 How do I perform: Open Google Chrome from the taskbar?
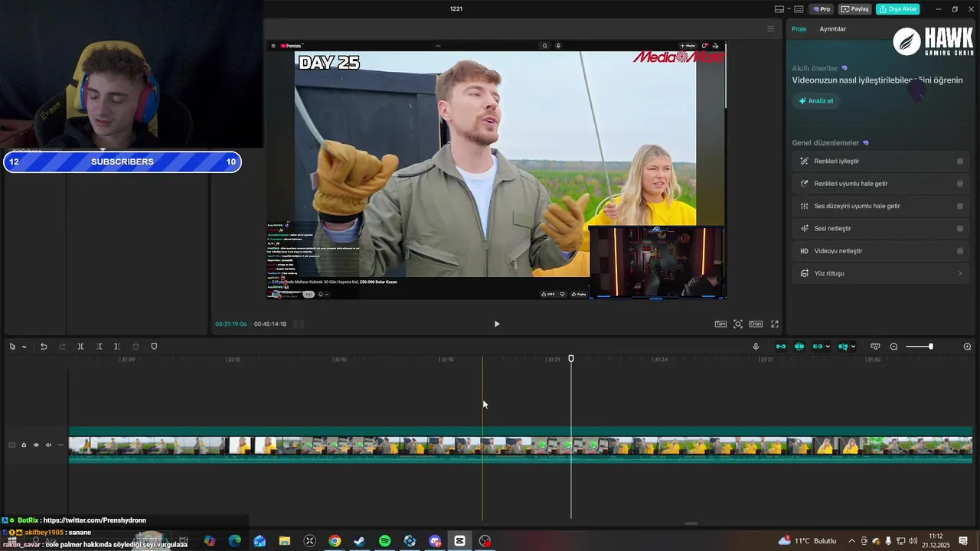(335, 541)
